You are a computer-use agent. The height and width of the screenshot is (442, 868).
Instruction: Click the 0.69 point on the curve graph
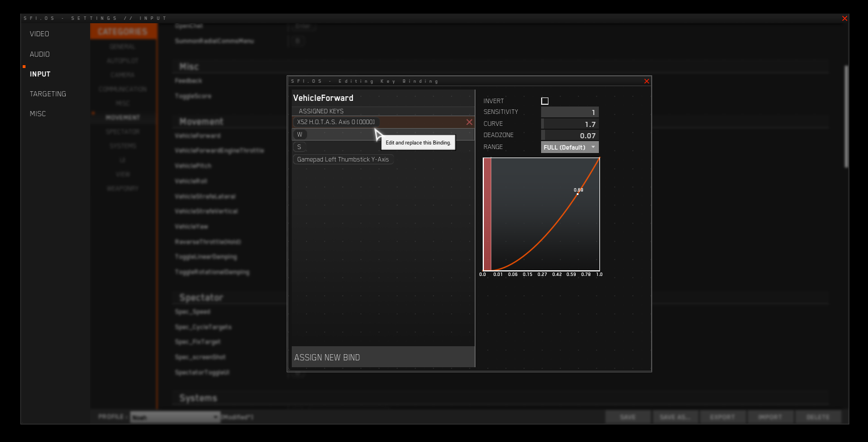(577, 194)
